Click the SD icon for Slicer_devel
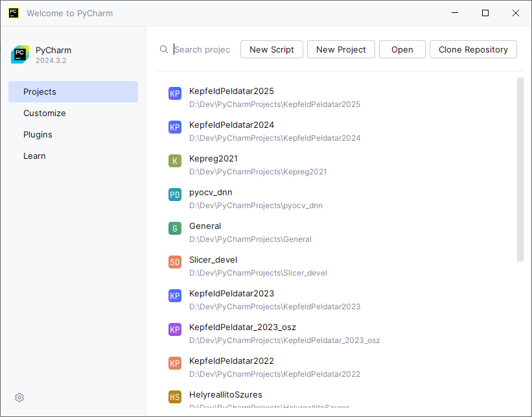 click(x=175, y=262)
